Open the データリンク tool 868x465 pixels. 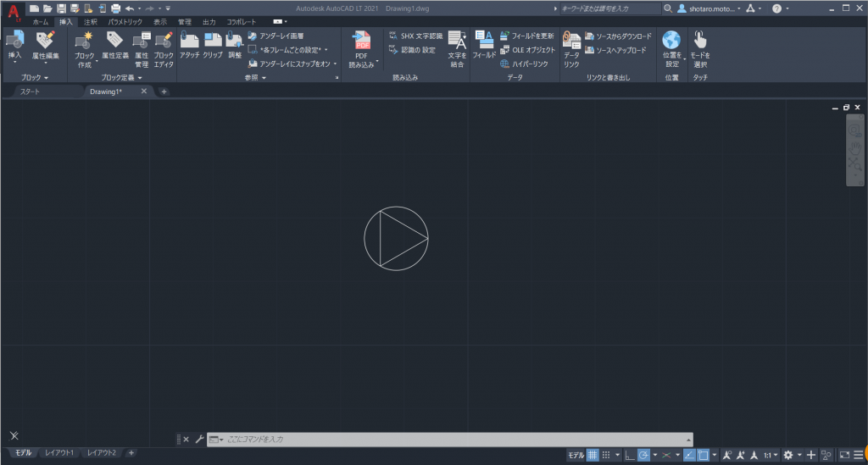(571, 49)
